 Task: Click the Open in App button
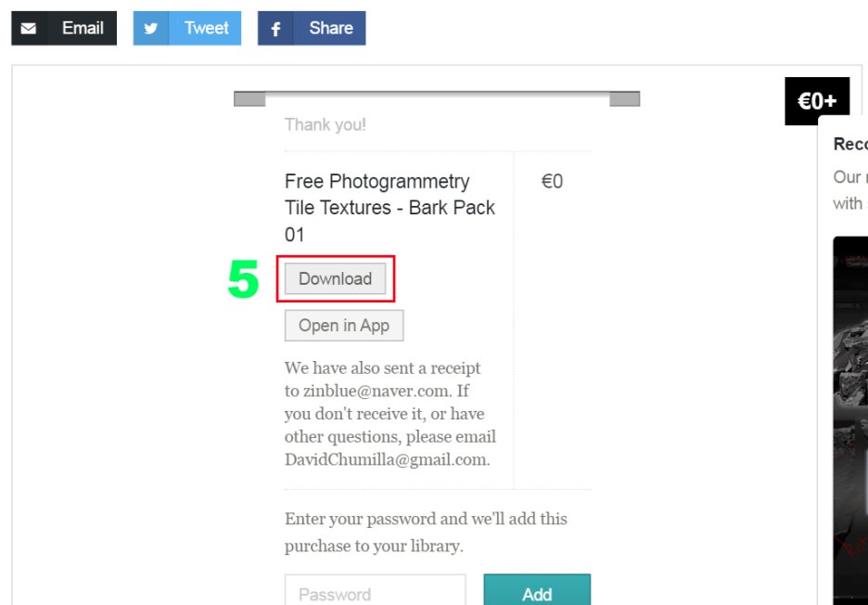coord(343,326)
